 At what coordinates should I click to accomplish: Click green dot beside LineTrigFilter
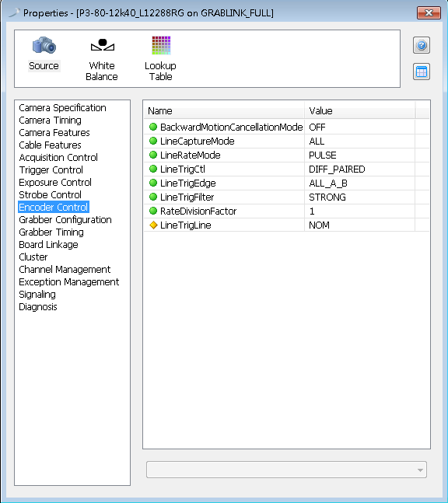(153, 197)
